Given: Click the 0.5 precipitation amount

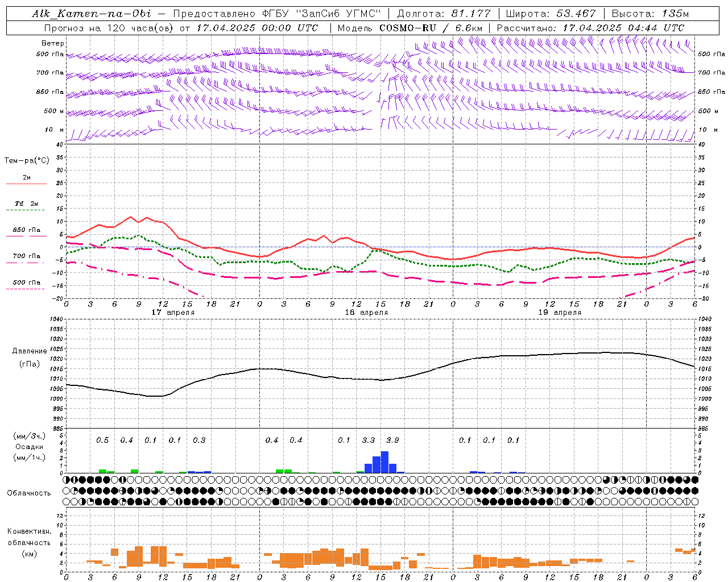Looking at the screenshot, I should (102, 440).
